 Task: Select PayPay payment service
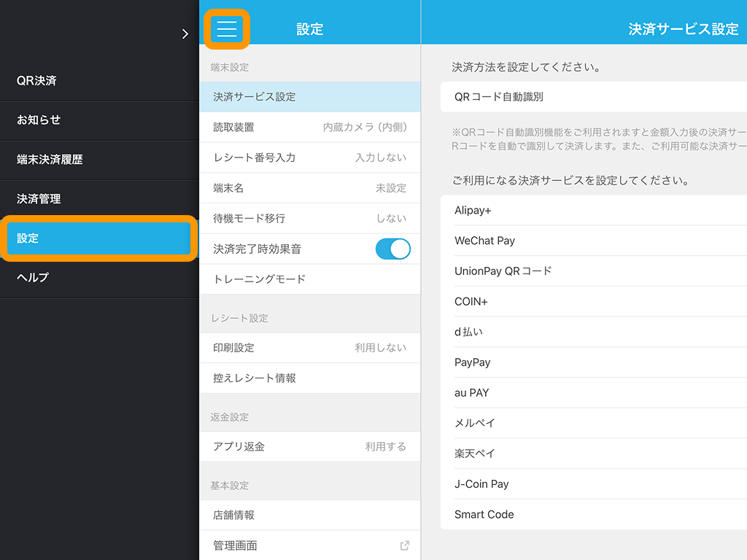(592, 362)
